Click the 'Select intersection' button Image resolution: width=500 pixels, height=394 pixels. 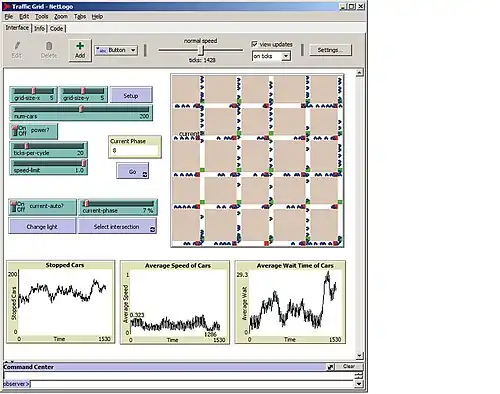click(117, 227)
